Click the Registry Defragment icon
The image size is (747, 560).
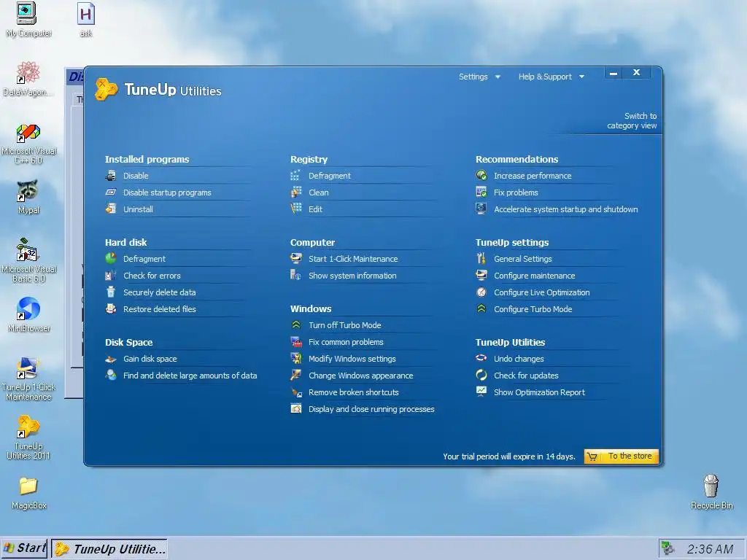pos(296,176)
